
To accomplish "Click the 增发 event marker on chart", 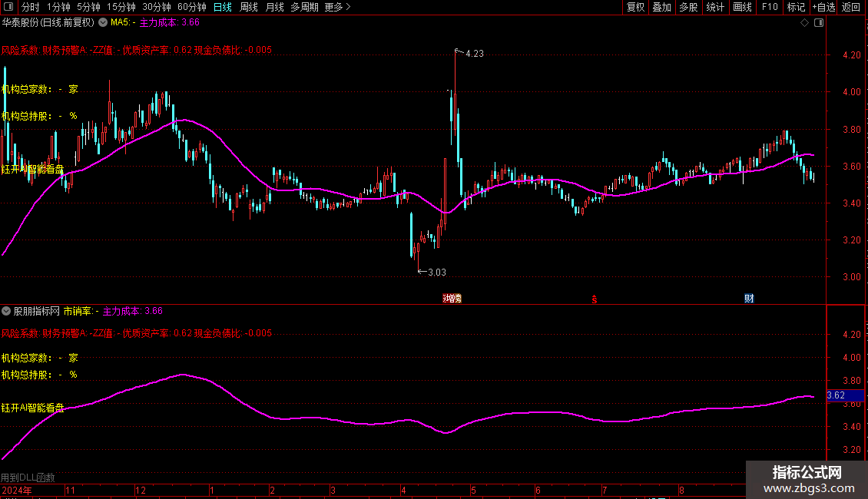I will (452, 299).
